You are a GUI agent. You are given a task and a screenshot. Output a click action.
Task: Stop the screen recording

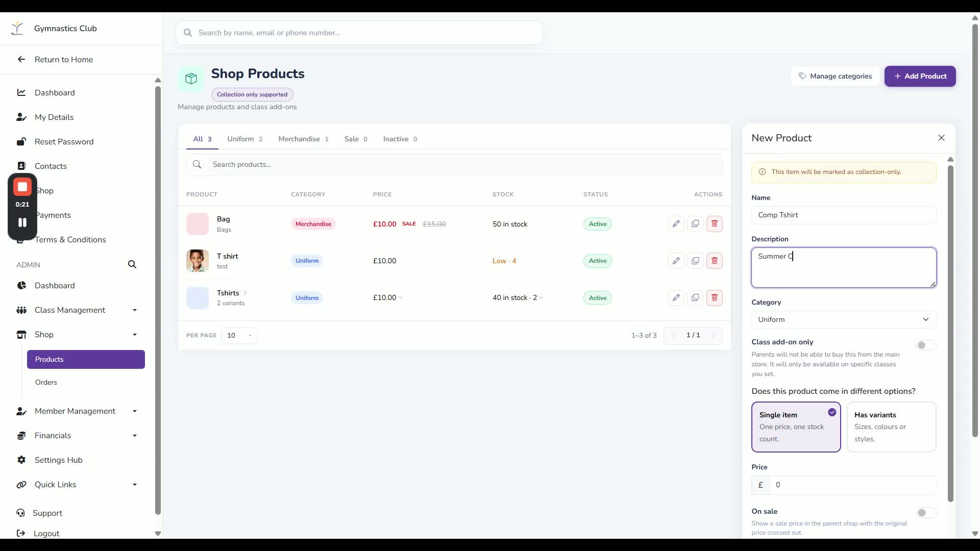(22, 187)
